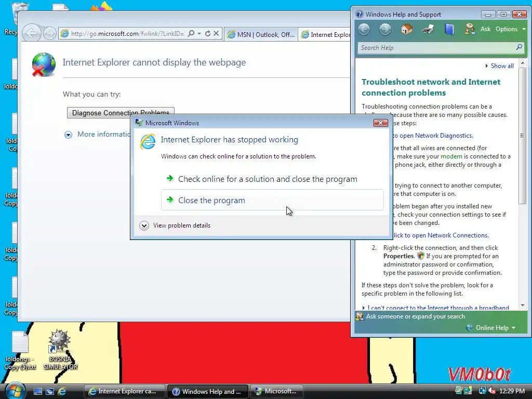This screenshot has height=399, width=532.
Task: Click the IE address bar URL field
Action: pyautogui.click(x=127, y=34)
